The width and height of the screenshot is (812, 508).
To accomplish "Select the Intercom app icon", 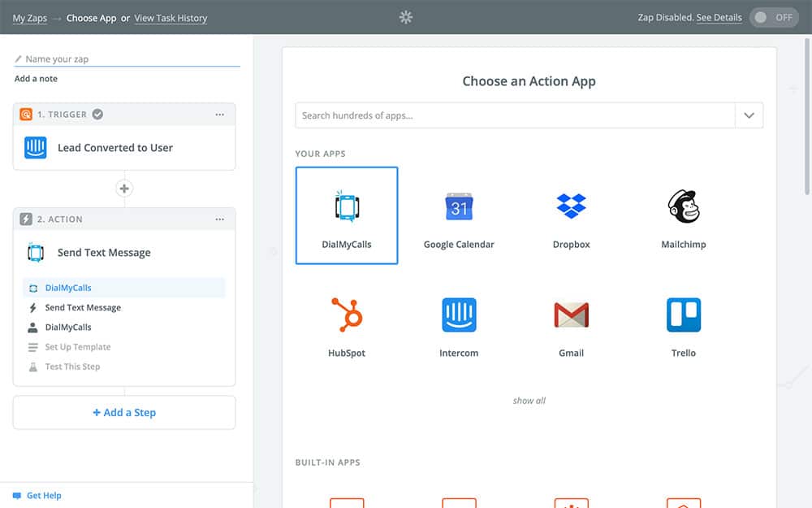I will click(x=459, y=315).
